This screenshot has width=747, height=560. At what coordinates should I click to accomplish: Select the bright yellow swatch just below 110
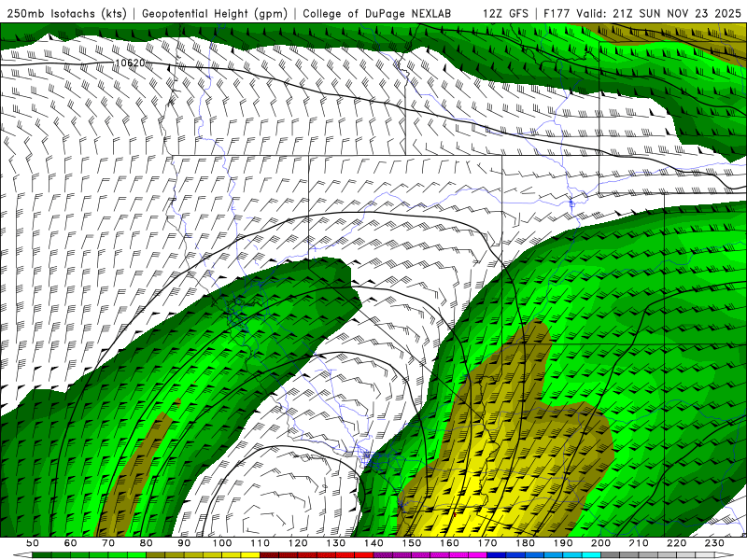pyautogui.click(x=250, y=555)
